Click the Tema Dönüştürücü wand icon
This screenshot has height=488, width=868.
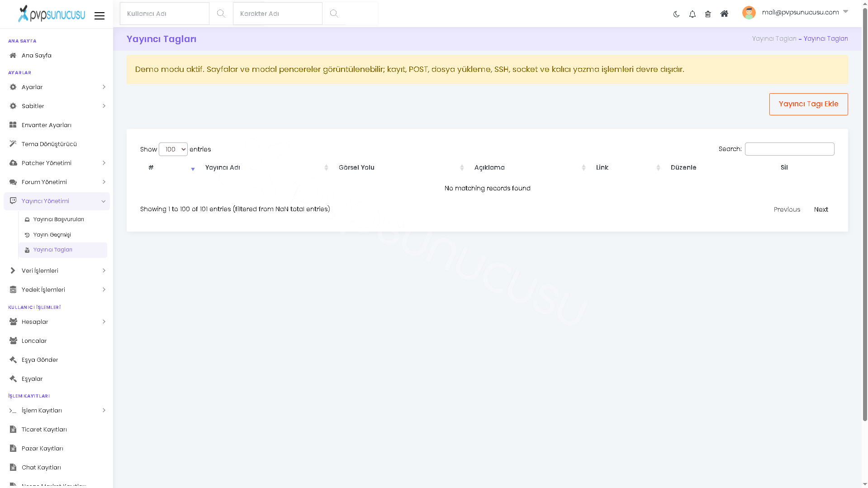tap(13, 144)
